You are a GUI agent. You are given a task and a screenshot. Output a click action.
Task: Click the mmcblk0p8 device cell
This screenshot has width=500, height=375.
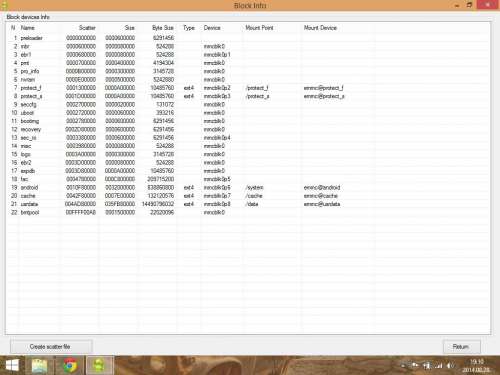pos(217,204)
